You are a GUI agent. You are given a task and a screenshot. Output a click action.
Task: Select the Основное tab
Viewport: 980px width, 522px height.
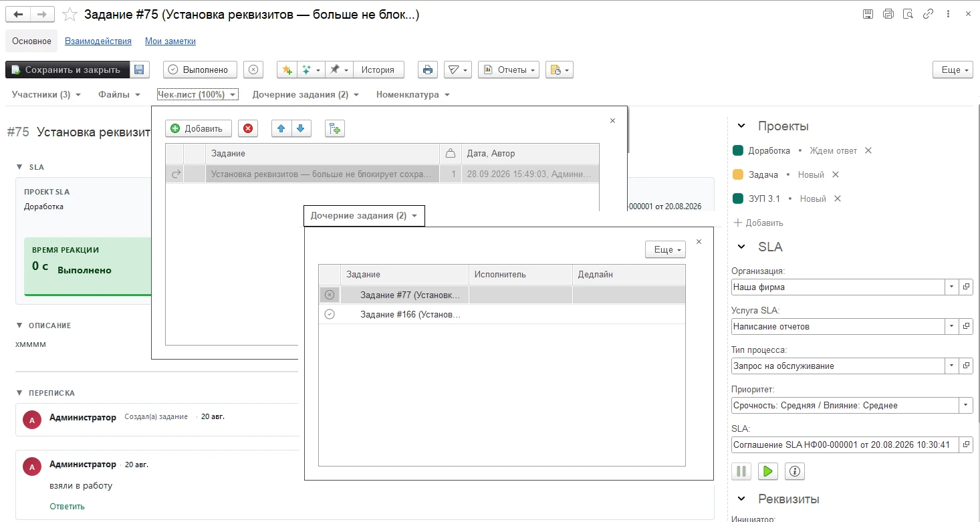tap(31, 41)
